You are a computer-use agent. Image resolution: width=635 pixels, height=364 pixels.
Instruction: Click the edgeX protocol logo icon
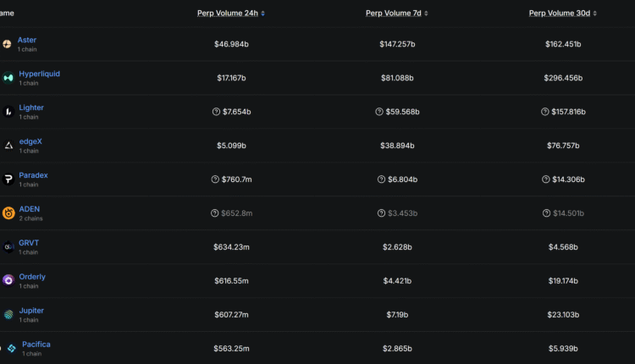point(8,146)
